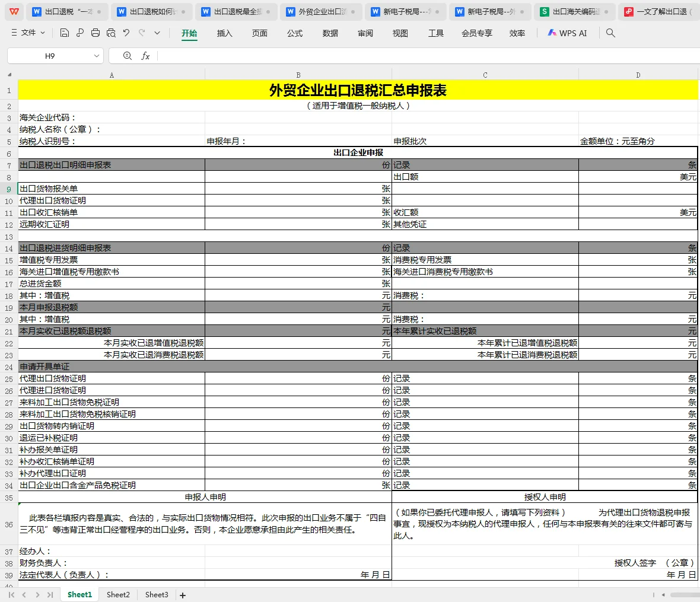The width and height of the screenshot is (700, 602).
Task: Click the fx insert function icon
Action: (145, 56)
